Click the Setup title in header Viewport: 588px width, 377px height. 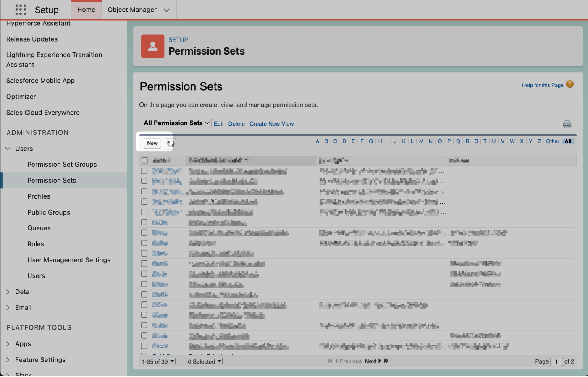click(47, 10)
